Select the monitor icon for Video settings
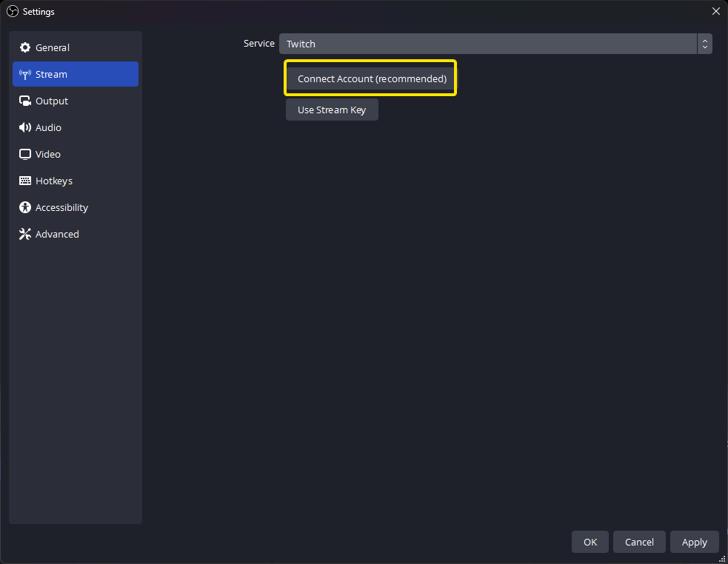Viewport: 728px width, 564px height. pos(25,154)
